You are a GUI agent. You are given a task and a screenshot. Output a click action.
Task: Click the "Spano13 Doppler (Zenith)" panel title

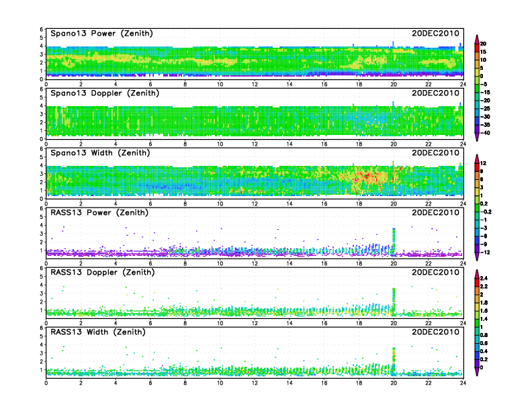105,93
